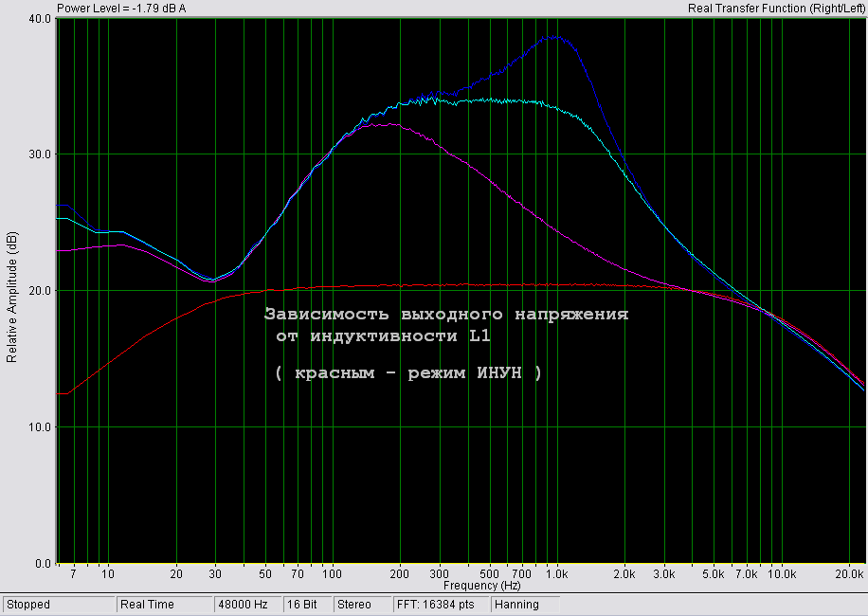Click the 'Зависимость выходного напряжения' annotation line
Screen dimensions: 868x616
point(446,315)
